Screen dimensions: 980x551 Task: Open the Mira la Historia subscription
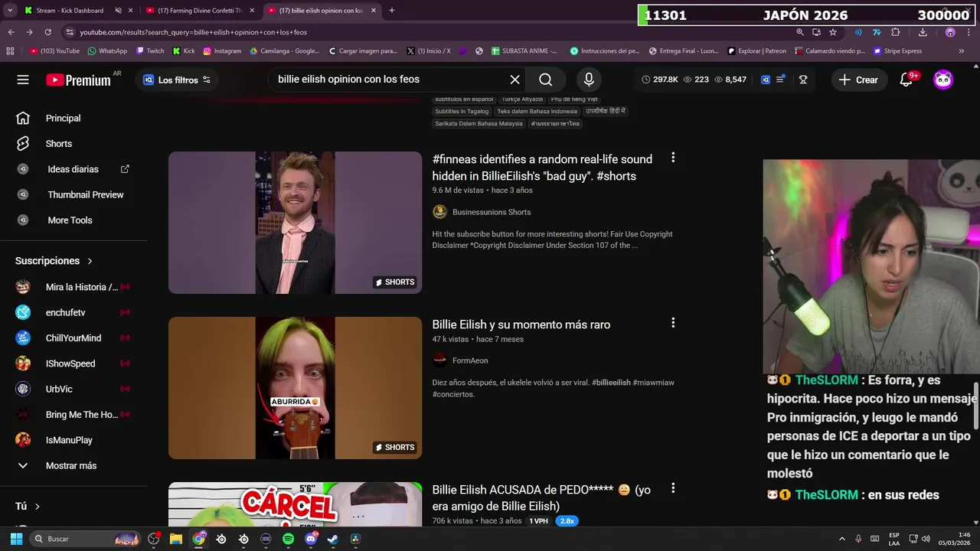pyautogui.click(x=73, y=287)
